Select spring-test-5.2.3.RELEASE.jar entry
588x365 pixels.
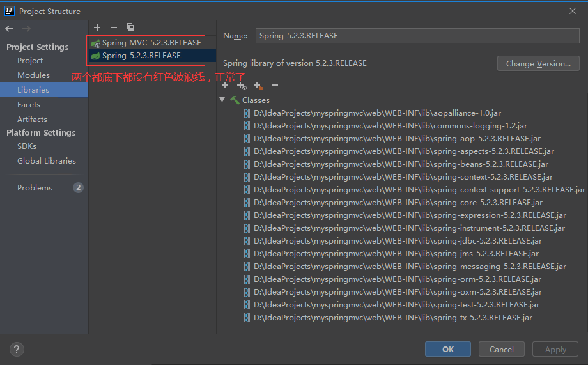pos(396,305)
